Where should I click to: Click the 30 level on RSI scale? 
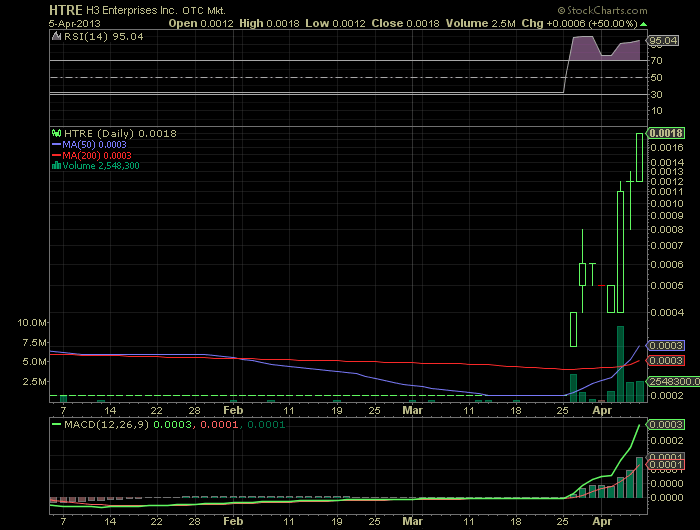coord(656,94)
